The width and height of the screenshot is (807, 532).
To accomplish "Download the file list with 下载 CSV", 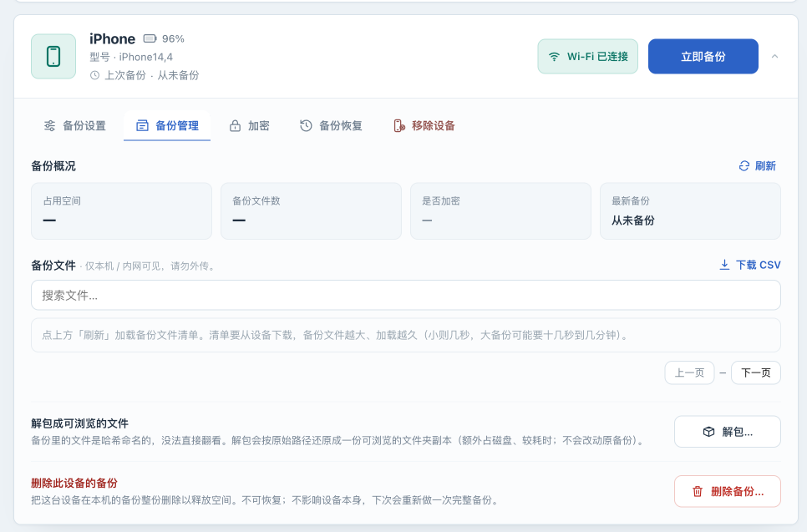I will [x=750, y=265].
